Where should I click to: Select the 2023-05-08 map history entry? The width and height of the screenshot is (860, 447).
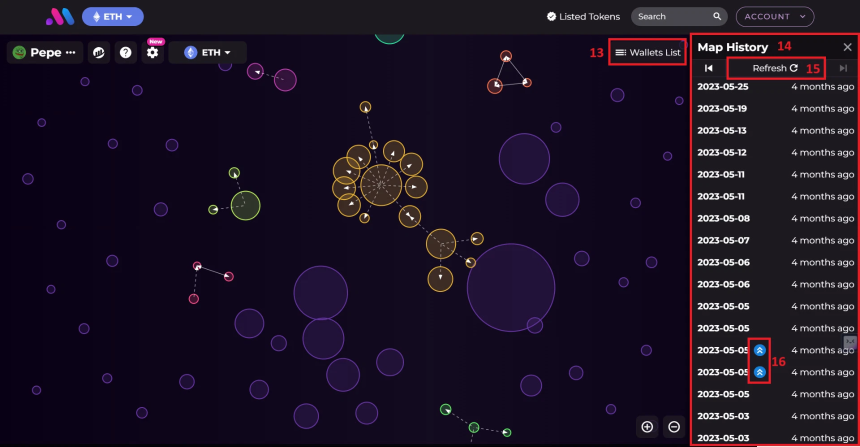point(776,218)
